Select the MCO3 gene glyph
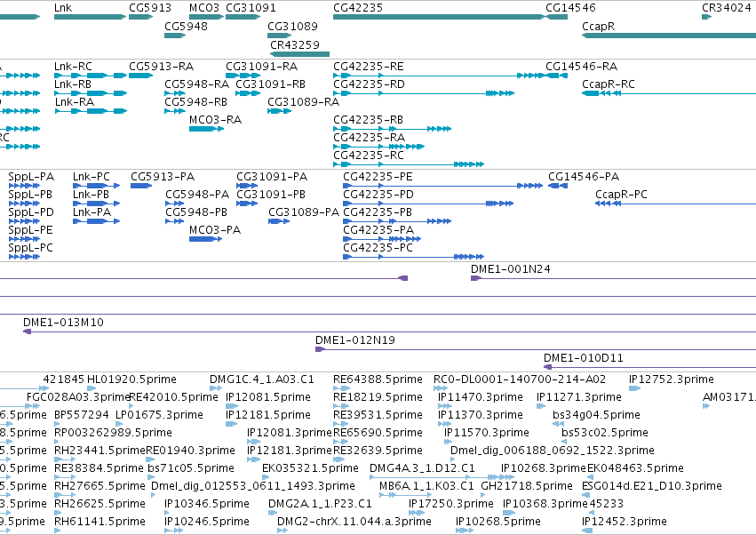This screenshot has height=535, width=756. pyautogui.click(x=206, y=17)
